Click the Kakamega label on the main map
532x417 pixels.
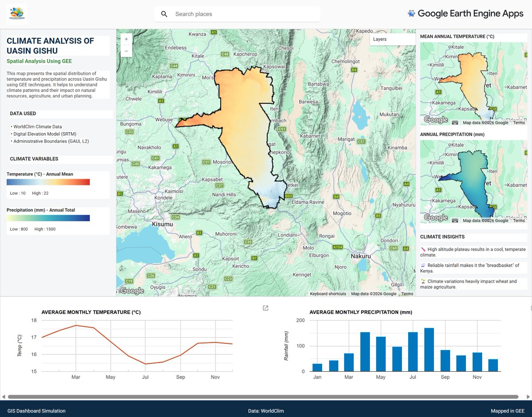point(160,168)
